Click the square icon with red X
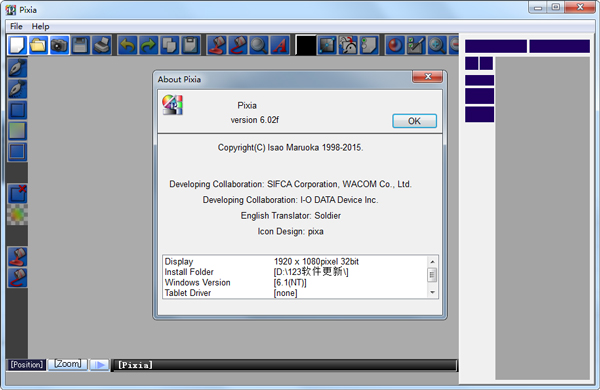The width and height of the screenshot is (600, 390). point(18,193)
